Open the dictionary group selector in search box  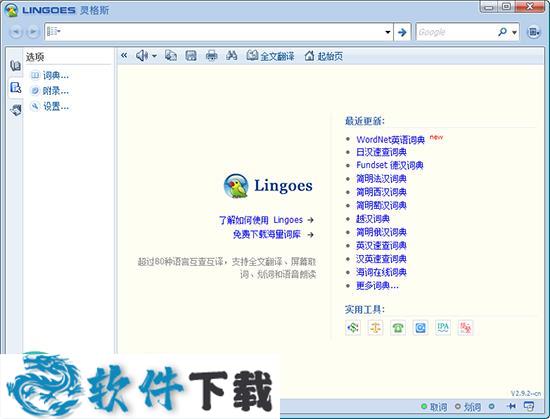54,32
